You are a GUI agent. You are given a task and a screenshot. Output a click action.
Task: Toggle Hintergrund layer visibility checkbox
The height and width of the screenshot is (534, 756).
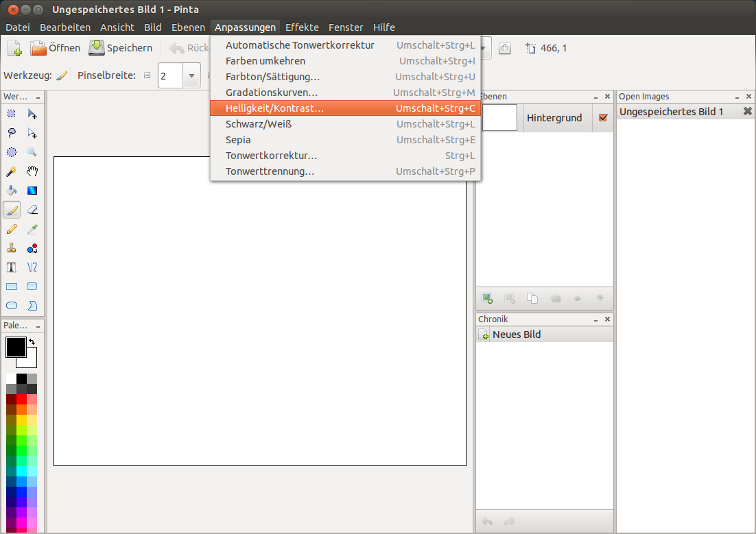click(603, 118)
